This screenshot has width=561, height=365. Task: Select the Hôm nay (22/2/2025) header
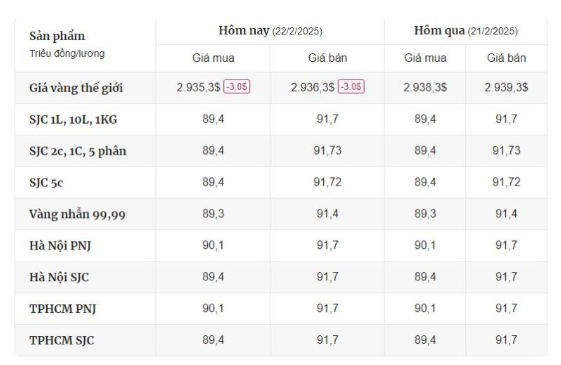pos(270,31)
